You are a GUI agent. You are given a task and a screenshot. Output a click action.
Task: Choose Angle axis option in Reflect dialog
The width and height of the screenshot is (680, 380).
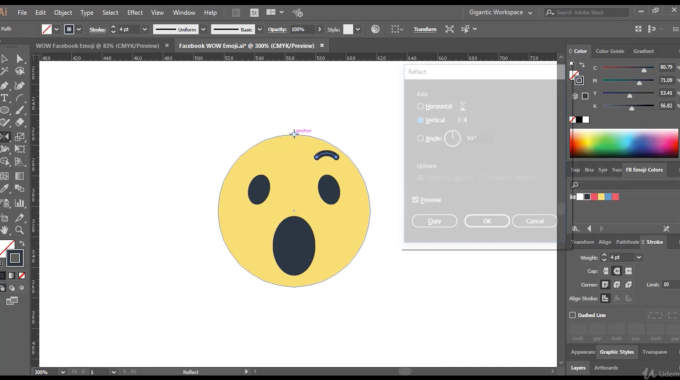420,138
